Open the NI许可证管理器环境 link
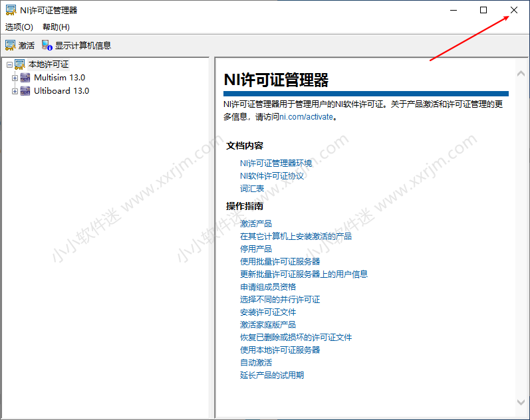The height and width of the screenshot is (420, 530). point(276,163)
